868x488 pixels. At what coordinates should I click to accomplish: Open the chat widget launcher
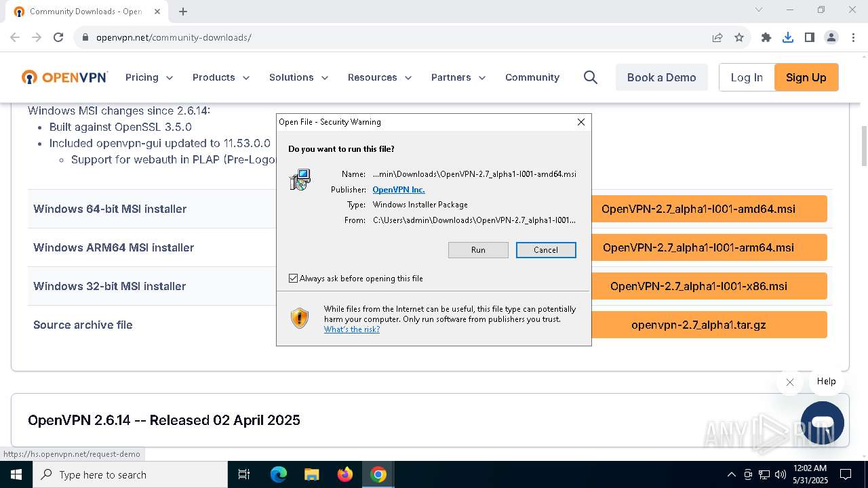pos(823,423)
